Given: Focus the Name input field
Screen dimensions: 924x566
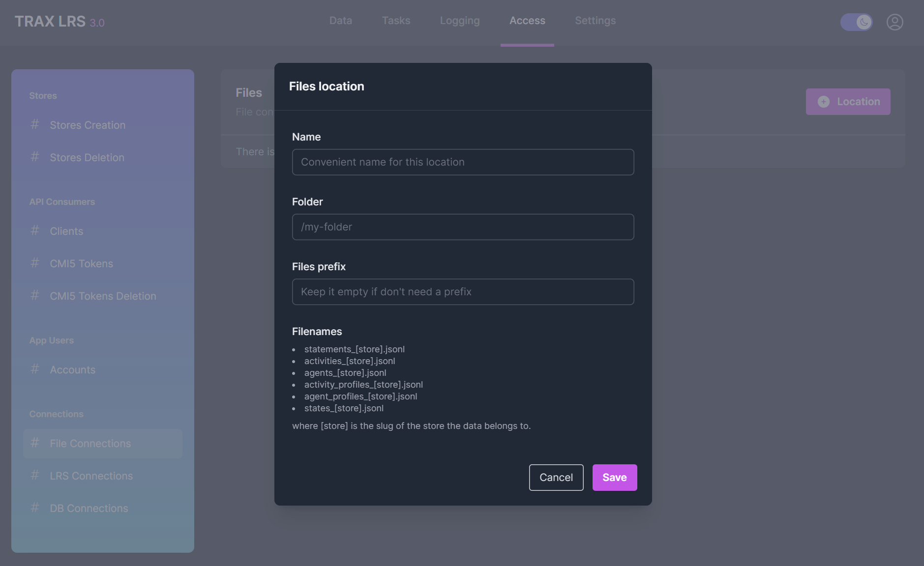Looking at the screenshot, I should tap(463, 162).
